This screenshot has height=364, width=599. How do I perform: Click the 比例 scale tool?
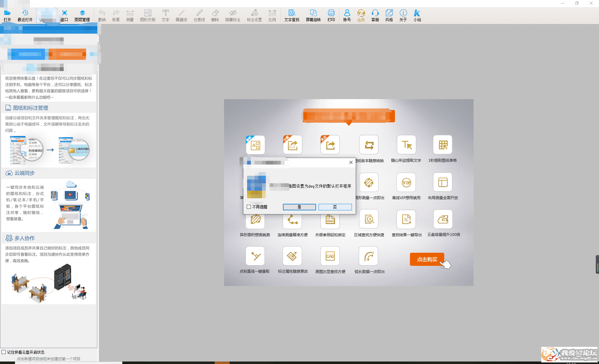click(x=272, y=16)
